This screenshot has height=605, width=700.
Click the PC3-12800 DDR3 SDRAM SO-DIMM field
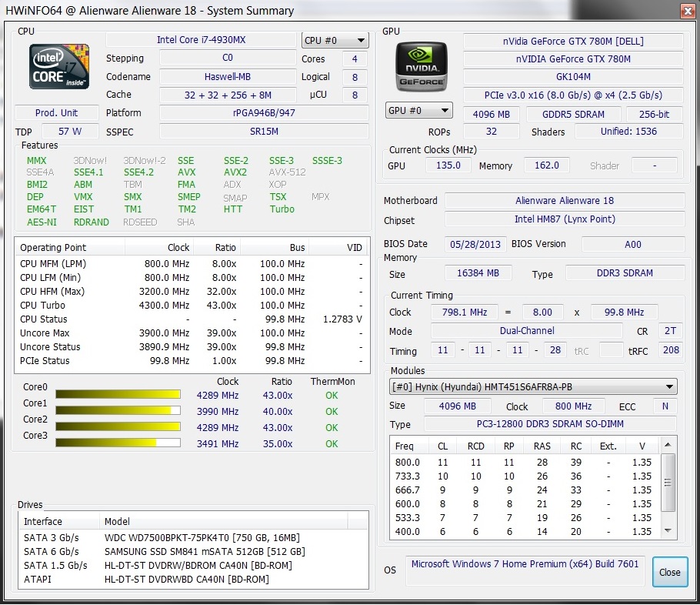[x=550, y=423]
